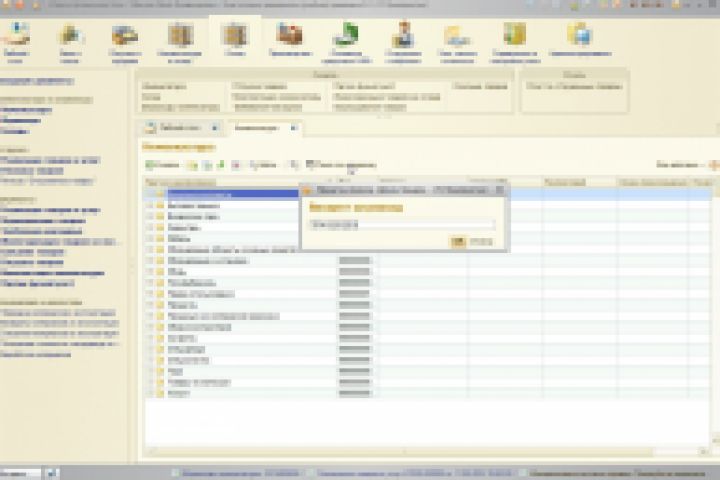Focus the text input field inside the dialog
This screenshot has width=720, height=480.
pos(402,225)
